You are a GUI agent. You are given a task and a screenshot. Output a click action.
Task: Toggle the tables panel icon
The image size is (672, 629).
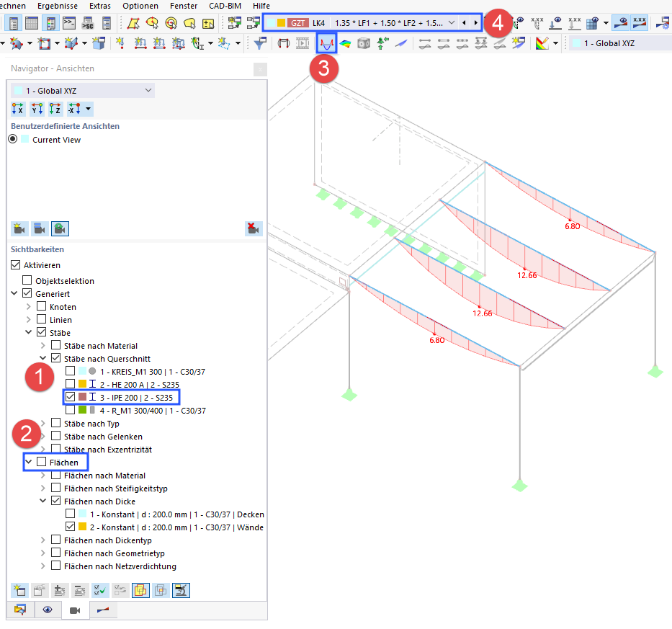point(32,23)
